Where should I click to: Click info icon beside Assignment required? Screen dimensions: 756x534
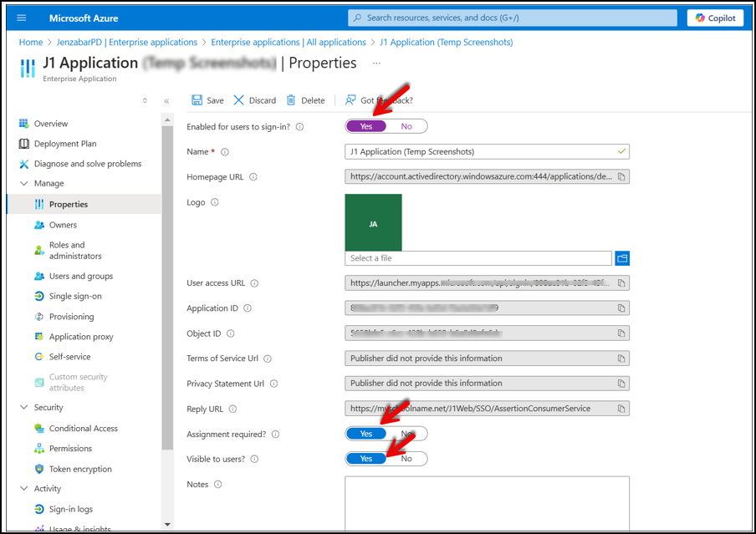(275, 435)
